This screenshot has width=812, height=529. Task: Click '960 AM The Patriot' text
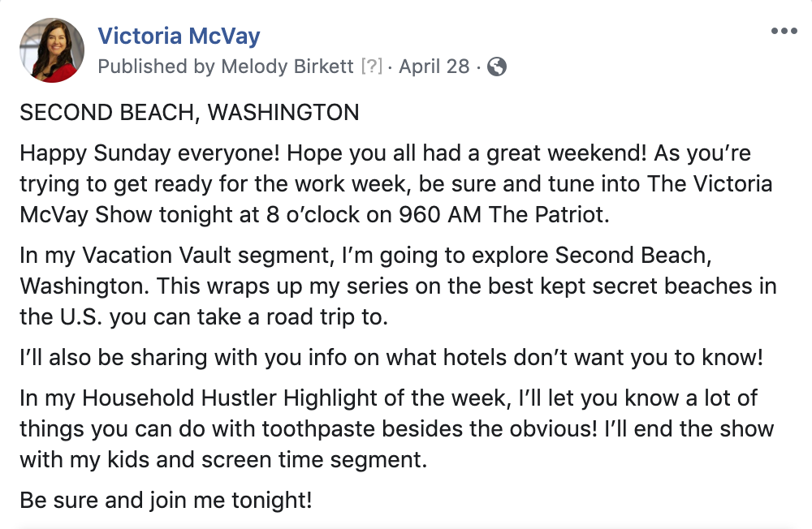(x=503, y=214)
